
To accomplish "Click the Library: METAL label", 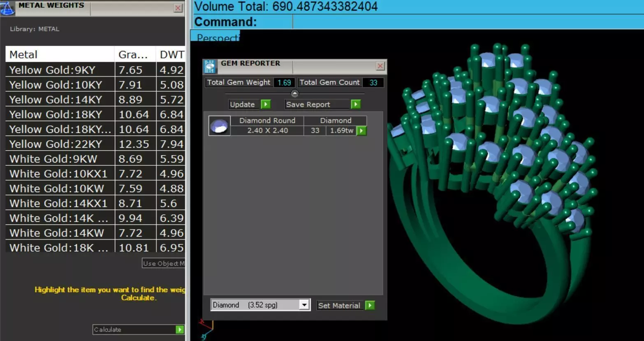I will (x=35, y=29).
